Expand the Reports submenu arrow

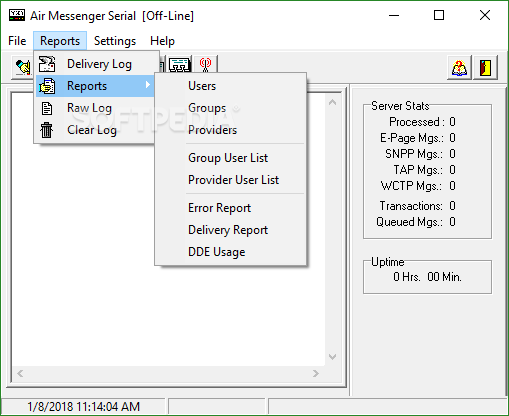coord(148,85)
